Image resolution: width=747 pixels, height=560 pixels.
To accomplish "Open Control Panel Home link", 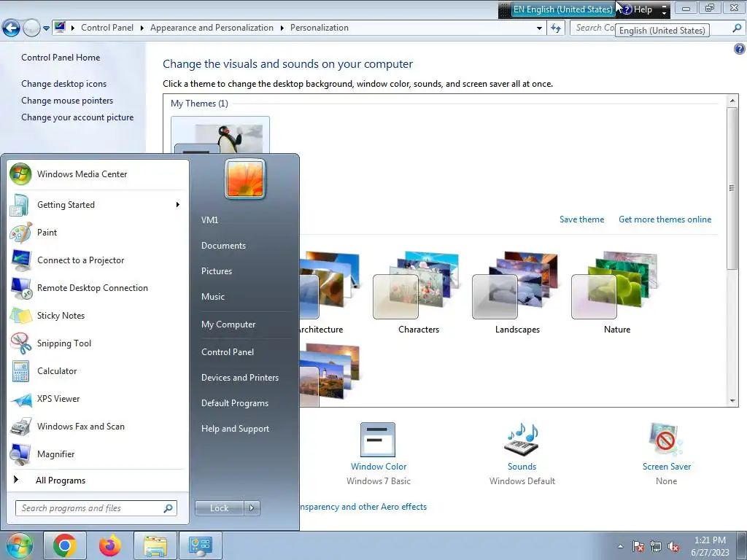I will (x=61, y=58).
